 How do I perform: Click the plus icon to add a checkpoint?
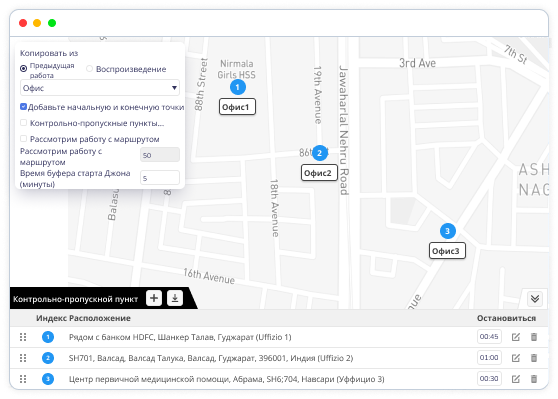[154, 298]
